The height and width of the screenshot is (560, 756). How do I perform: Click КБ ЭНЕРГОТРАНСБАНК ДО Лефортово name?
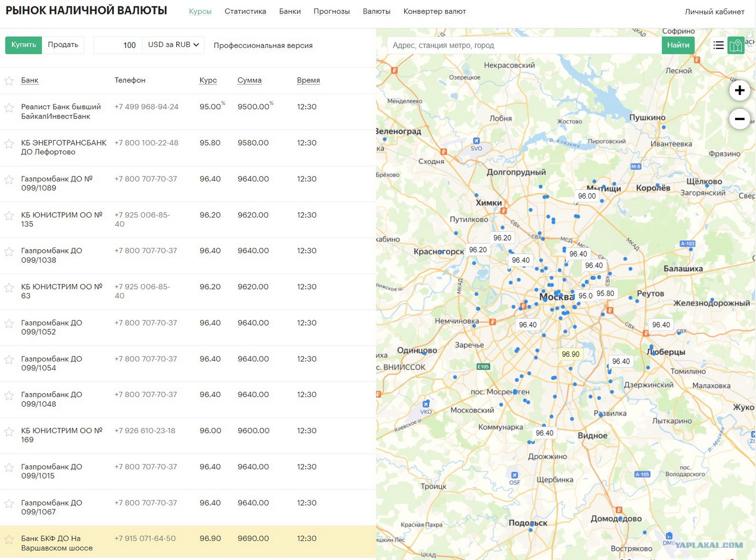(64, 147)
